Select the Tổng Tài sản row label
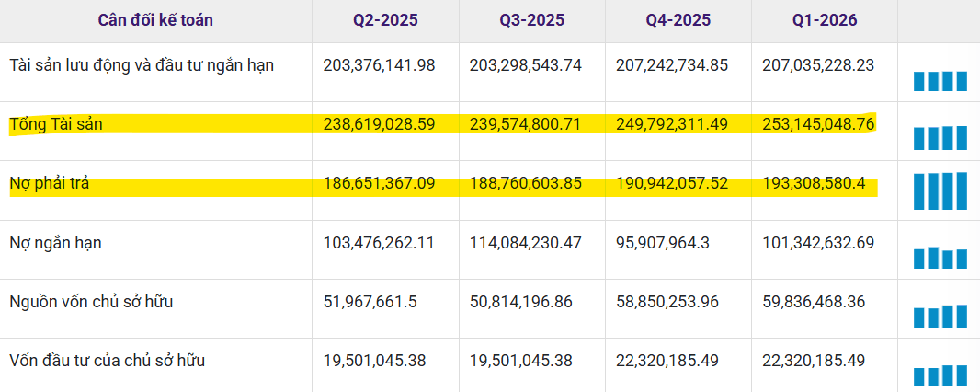 (x=56, y=124)
